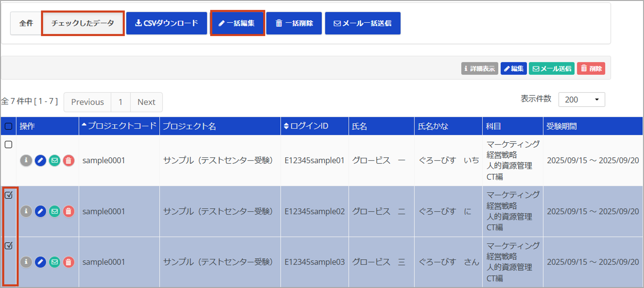Click the red 削除 button
The image size is (644, 288).
(591, 68)
